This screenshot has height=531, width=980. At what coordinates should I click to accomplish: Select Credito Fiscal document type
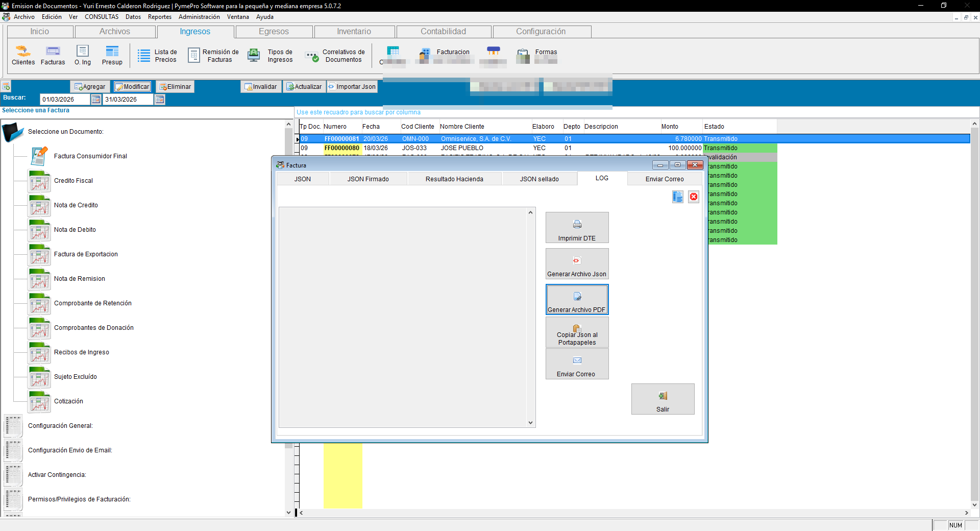73,181
